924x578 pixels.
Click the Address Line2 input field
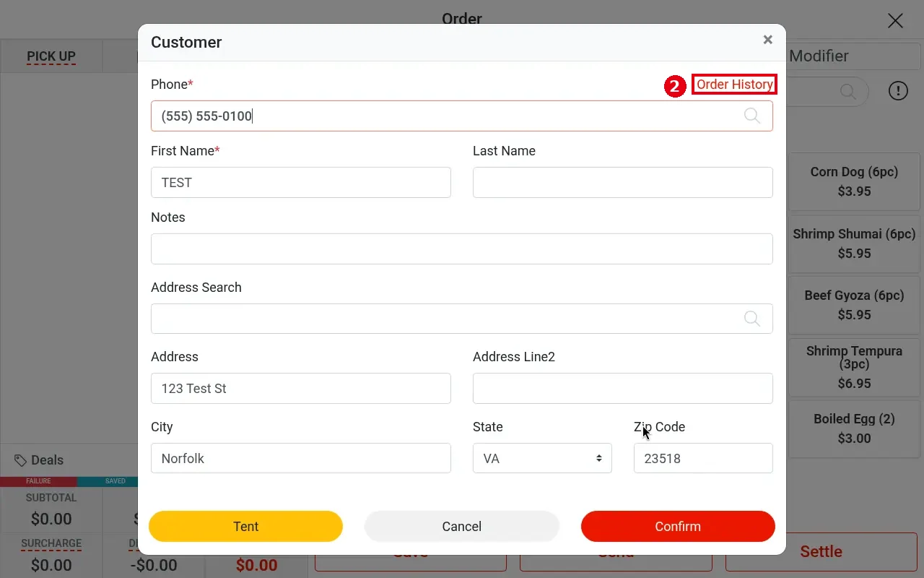click(x=623, y=388)
